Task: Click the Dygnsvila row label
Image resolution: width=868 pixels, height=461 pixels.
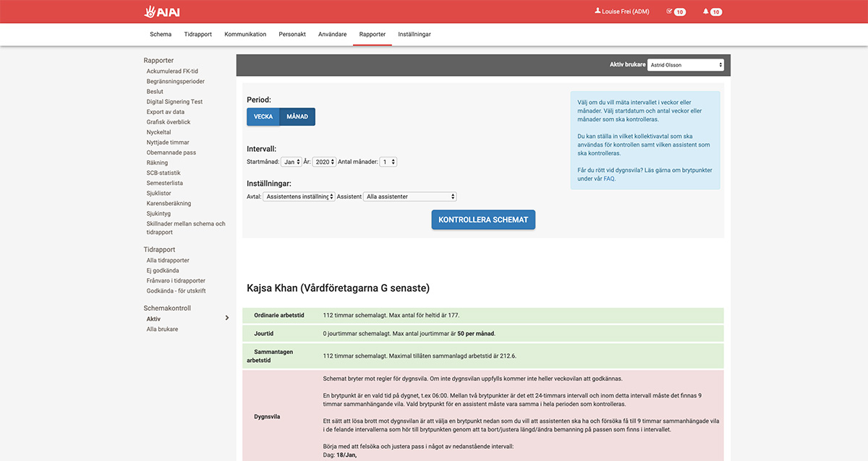Action: (x=266, y=417)
